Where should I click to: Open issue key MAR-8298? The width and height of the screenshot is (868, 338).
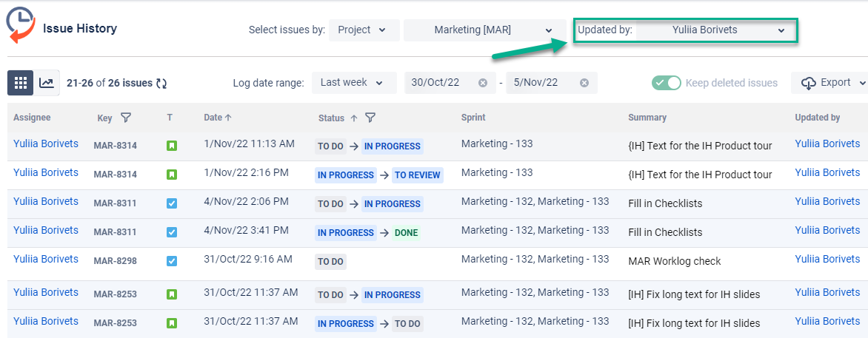(x=115, y=261)
